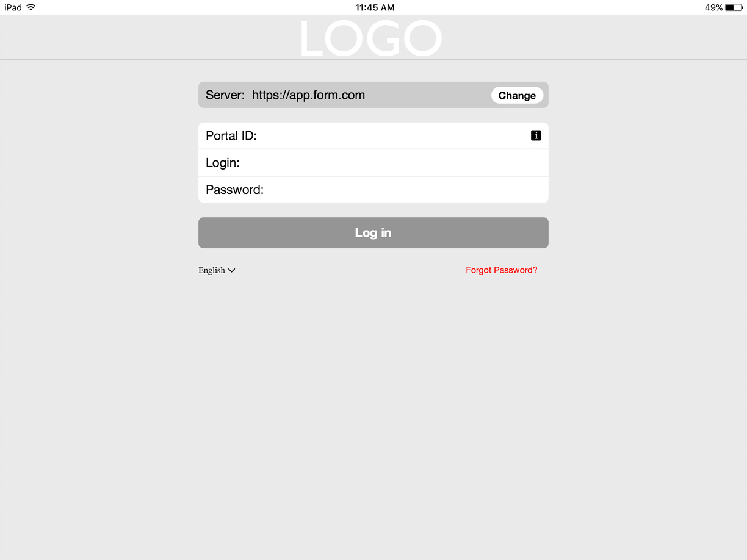
Task: Tap the battery icon in status bar
Action: click(734, 7)
